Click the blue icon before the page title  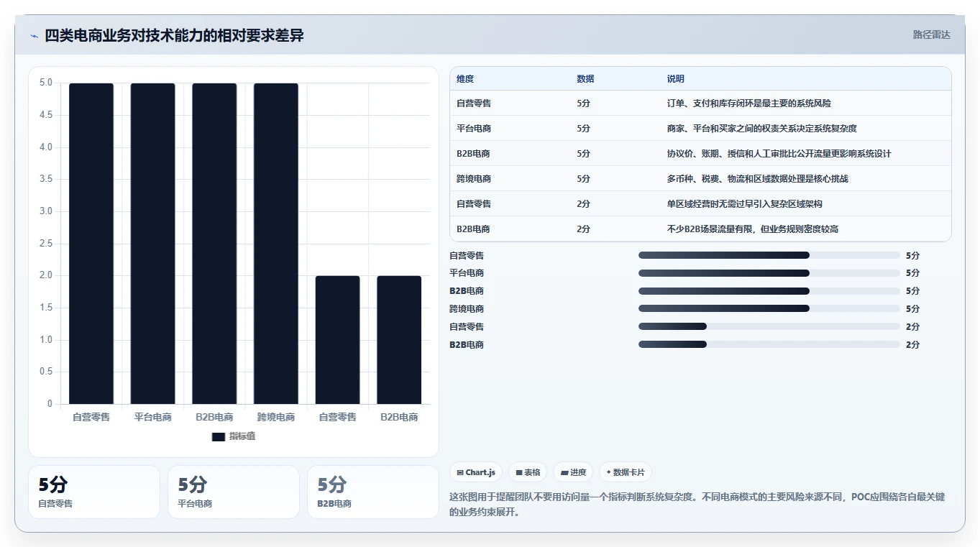coord(34,36)
